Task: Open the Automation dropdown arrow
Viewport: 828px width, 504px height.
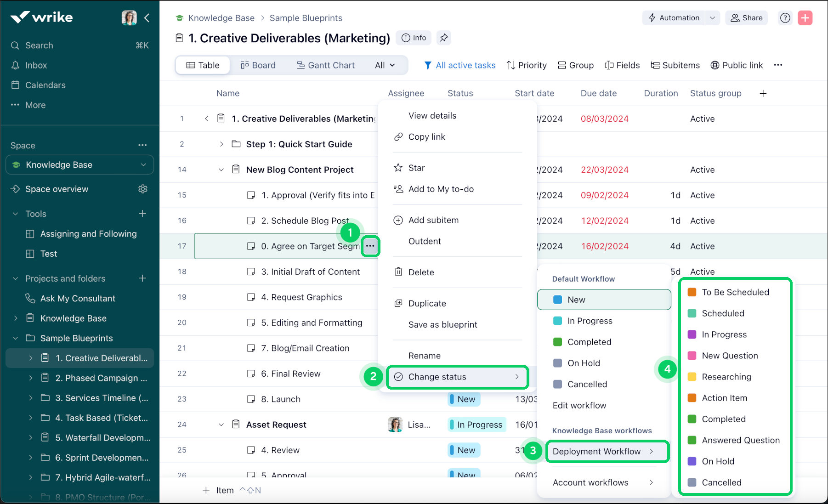Action: [712, 18]
